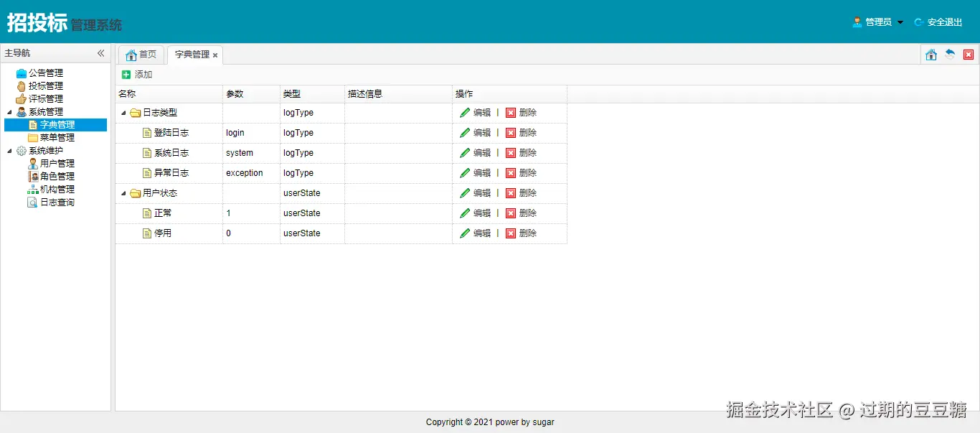Select the 停用 name cell
This screenshot has height=433, width=980.
click(169, 233)
